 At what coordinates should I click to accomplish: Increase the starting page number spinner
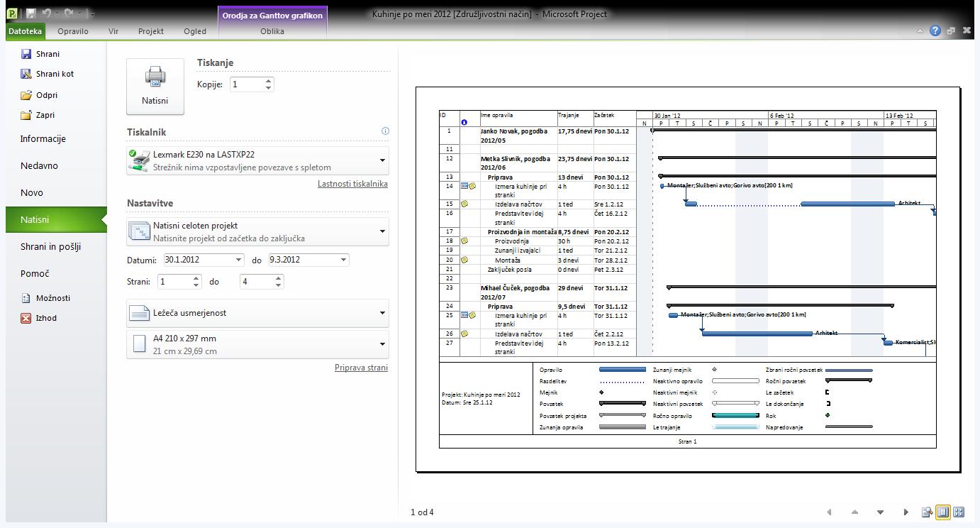[197, 277]
